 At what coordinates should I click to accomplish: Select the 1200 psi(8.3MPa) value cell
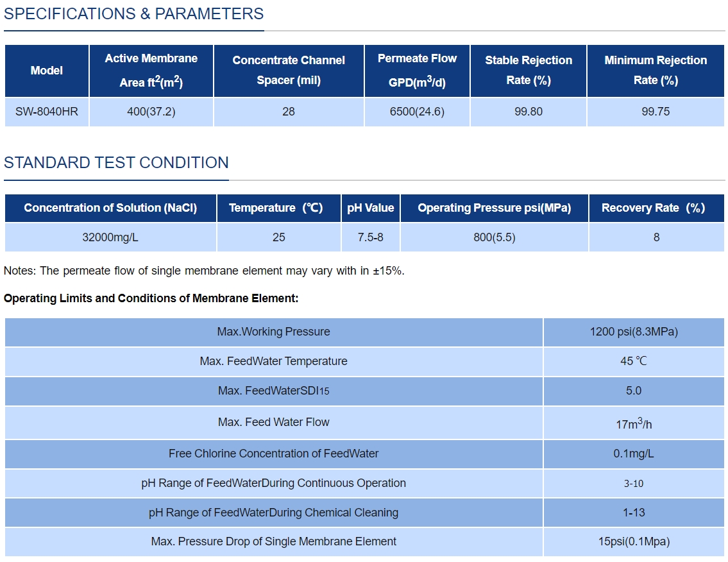(634, 332)
